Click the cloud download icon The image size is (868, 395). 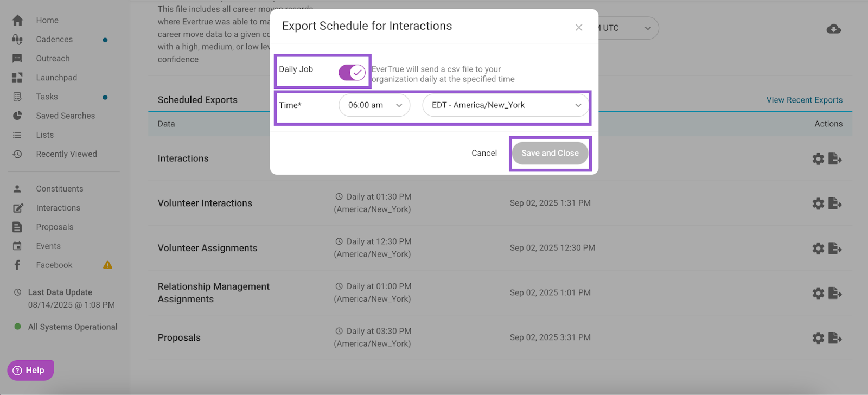point(833,29)
